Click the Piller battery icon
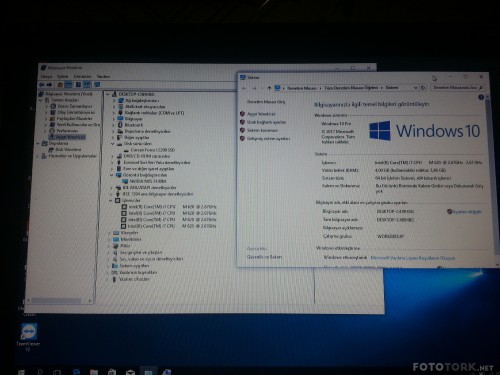Viewport: 500px width, 375px height. click(116, 246)
